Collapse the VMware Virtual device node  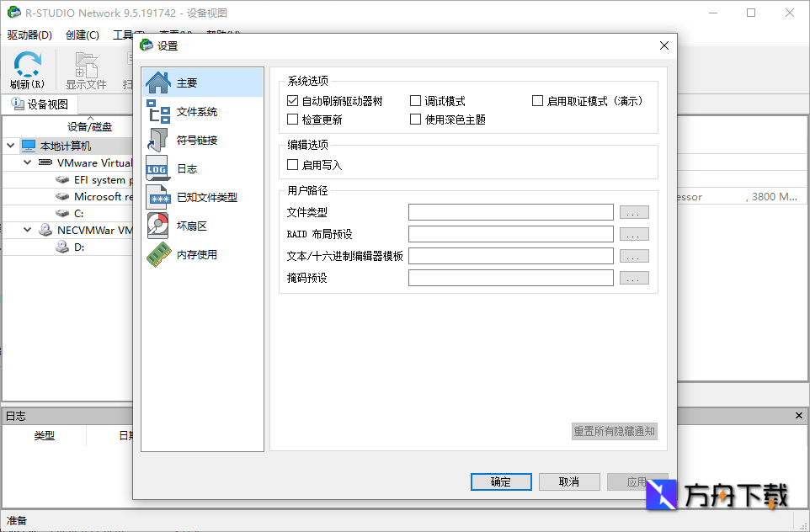pos(26,162)
